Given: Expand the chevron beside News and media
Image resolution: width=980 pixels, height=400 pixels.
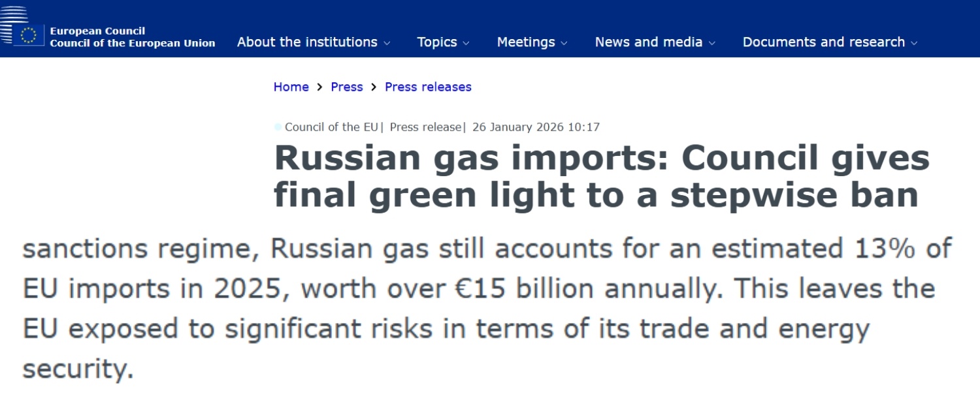Looking at the screenshot, I should (712, 44).
